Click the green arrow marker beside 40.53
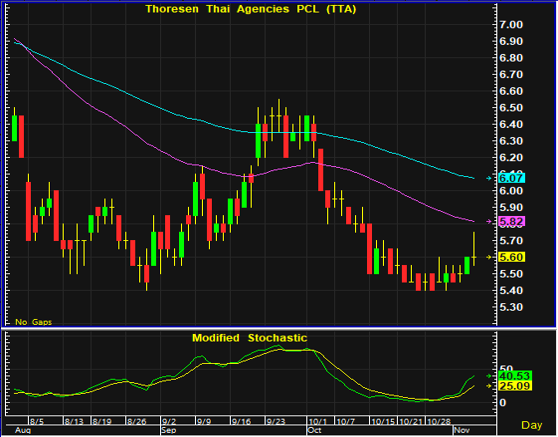This screenshot has width=558, height=437. tap(489, 376)
